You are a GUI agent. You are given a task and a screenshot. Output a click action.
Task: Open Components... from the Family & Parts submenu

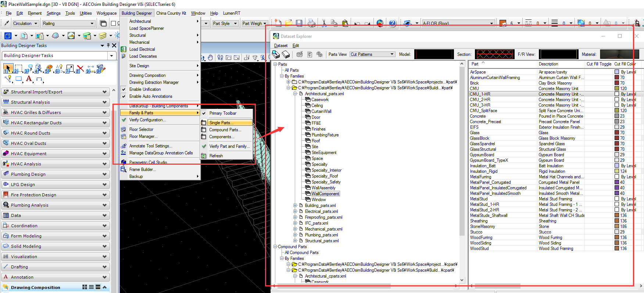coord(226,137)
